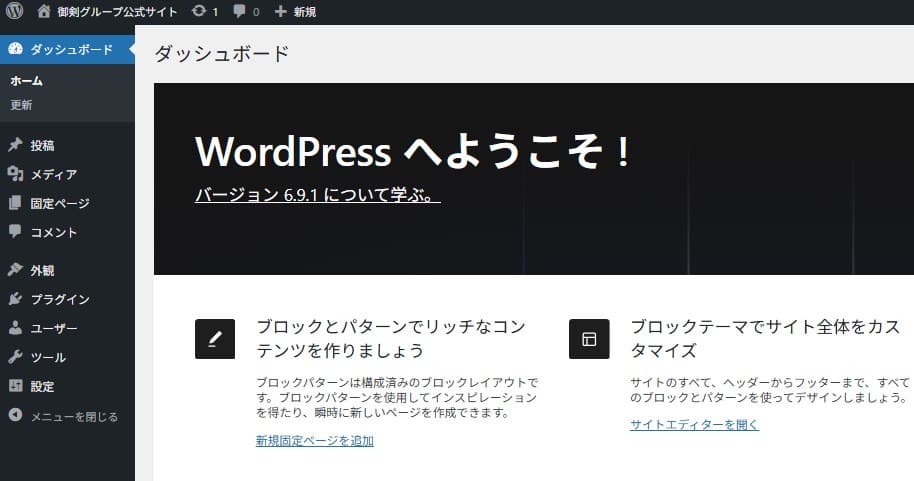Open the ダッシュボード menu
Viewport: 914px width, 481px height.
(x=67, y=50)
